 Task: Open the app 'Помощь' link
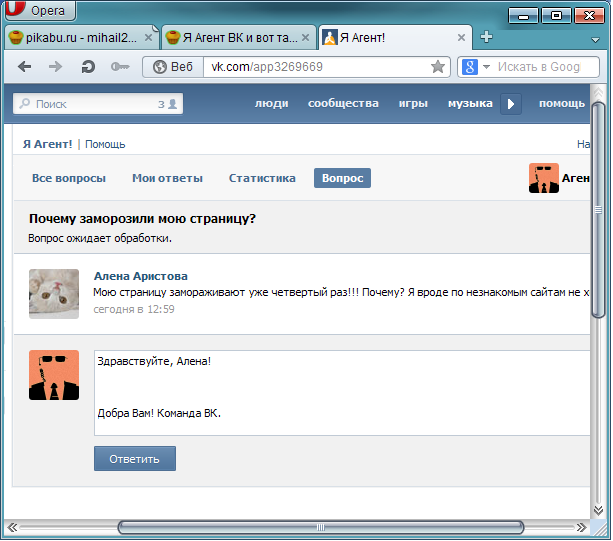coord(105,144)
